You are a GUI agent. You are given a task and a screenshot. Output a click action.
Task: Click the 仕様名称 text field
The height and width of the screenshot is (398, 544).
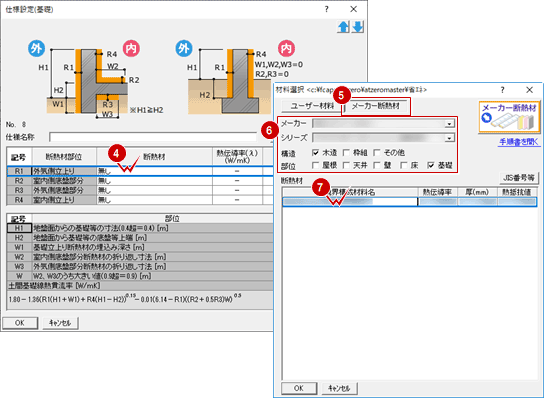(x=153, y=137)
